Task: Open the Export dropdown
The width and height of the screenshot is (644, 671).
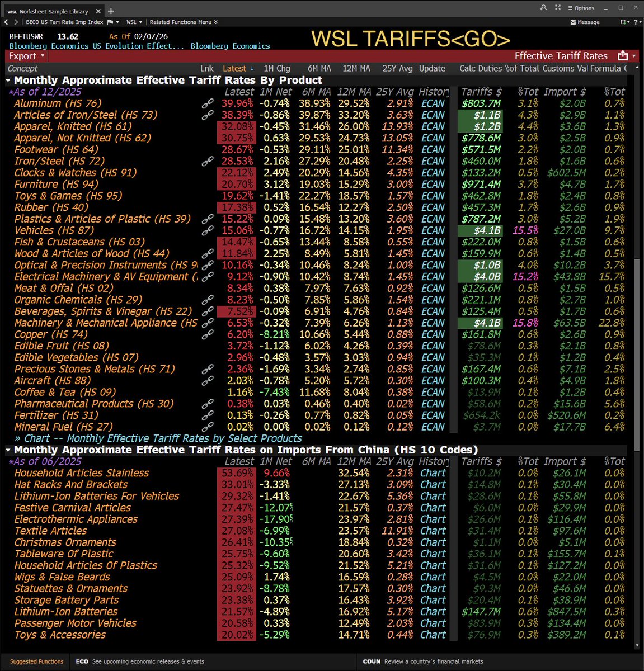Action: coord(26,56)
